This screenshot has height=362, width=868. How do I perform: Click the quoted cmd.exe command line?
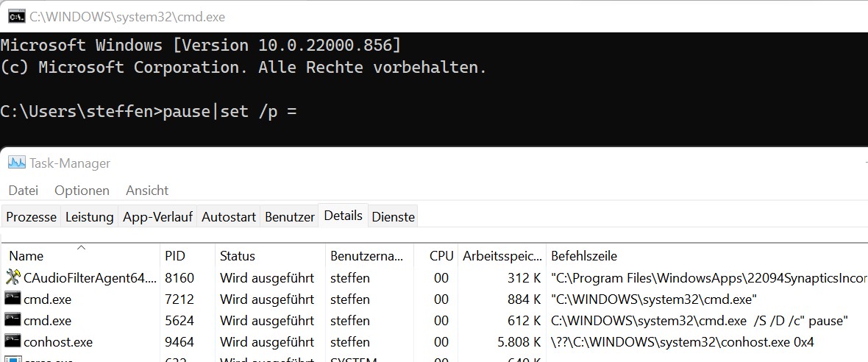click(x=654, y=299)
